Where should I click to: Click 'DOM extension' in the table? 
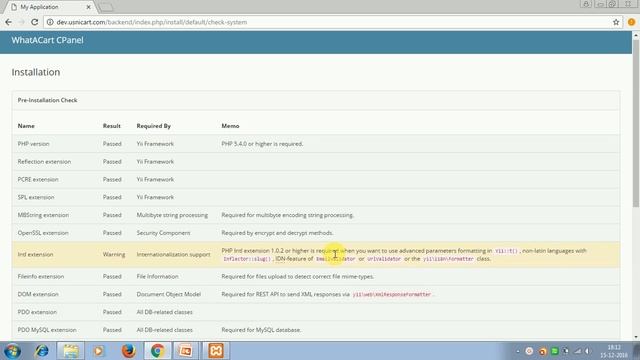pyautogui.click(x=38, y=294)
